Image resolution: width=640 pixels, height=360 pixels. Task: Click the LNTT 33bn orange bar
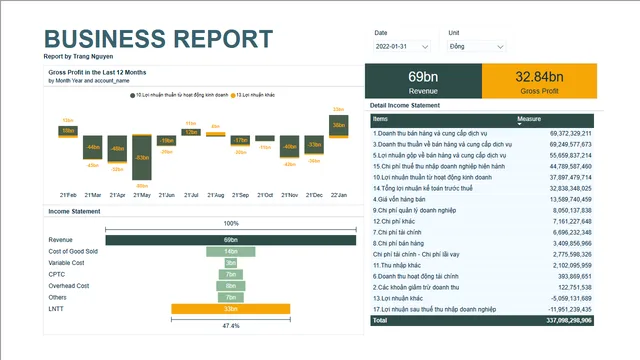(231, 309)
